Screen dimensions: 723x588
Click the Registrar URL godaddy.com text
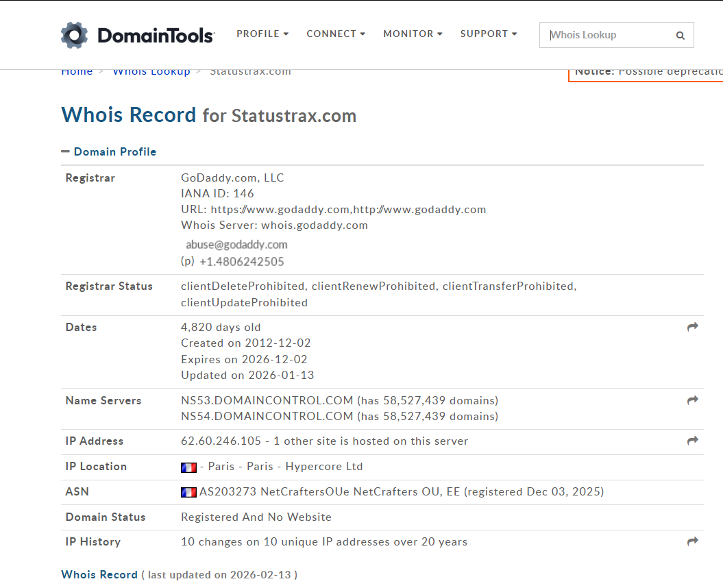coord(333,210)
